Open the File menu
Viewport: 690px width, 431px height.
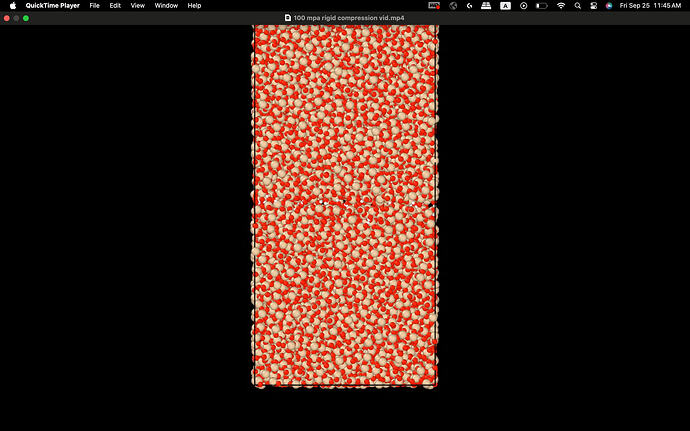coord(94,6)
